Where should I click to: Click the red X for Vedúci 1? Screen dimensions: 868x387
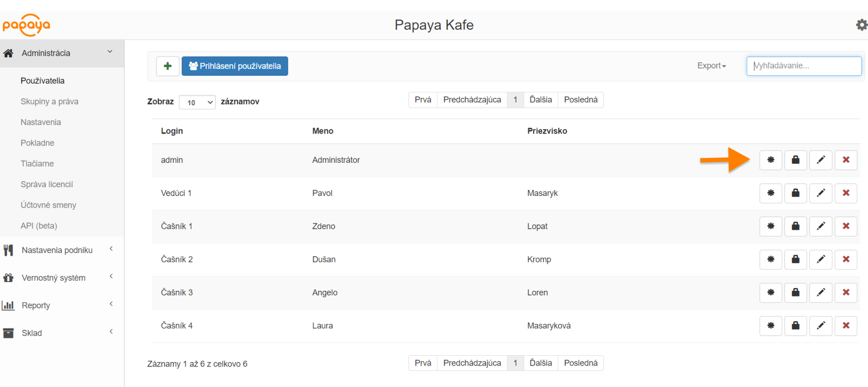846,193
